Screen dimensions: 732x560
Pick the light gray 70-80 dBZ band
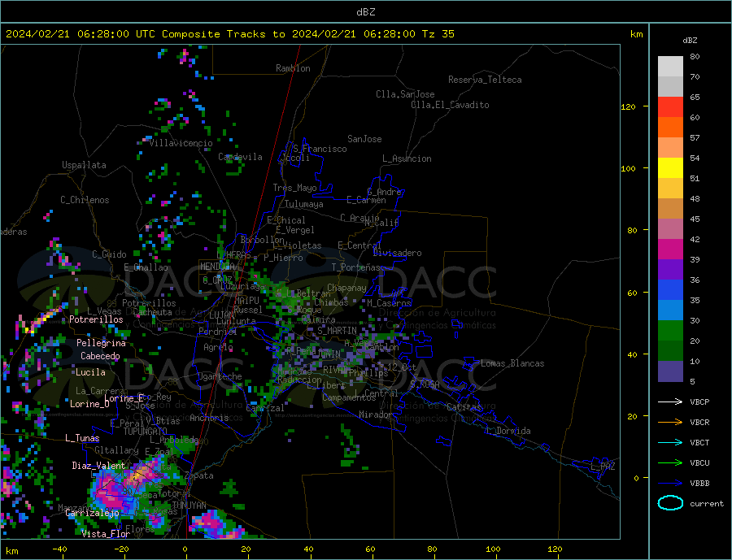[670, 67]
